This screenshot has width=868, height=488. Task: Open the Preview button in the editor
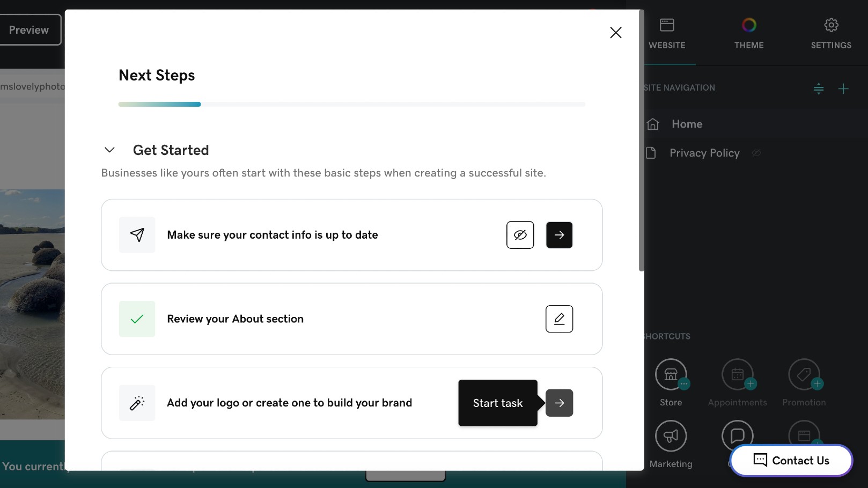[30, 30]
